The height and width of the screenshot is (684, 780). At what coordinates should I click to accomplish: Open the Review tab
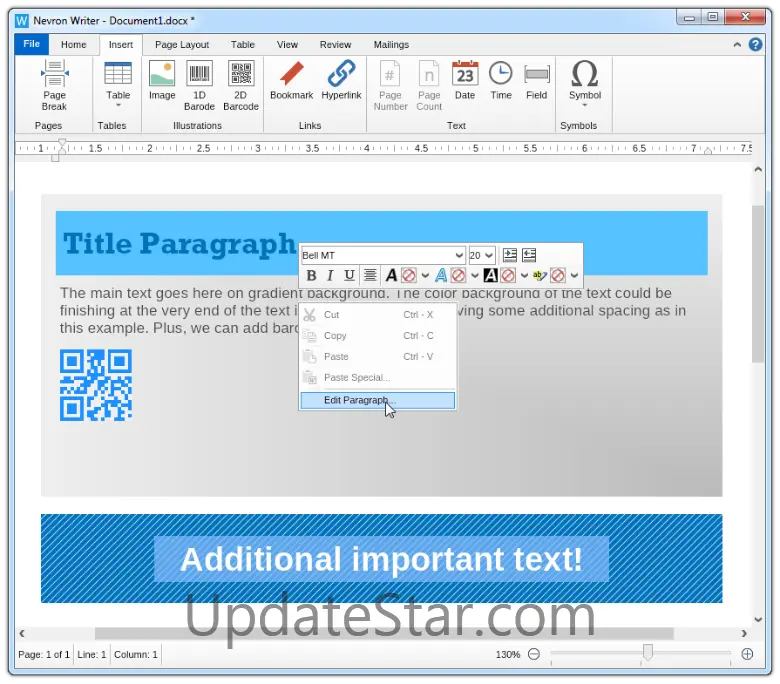point(335,45)
